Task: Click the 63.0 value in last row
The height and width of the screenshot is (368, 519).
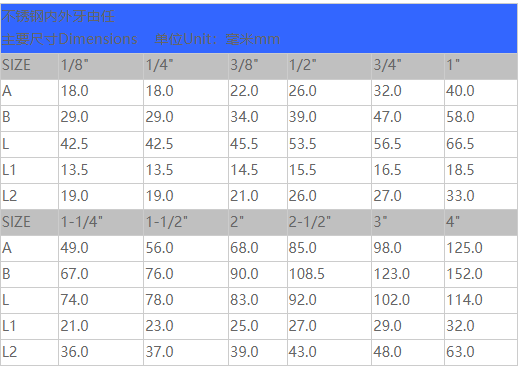Action: (x=481, y=353)
